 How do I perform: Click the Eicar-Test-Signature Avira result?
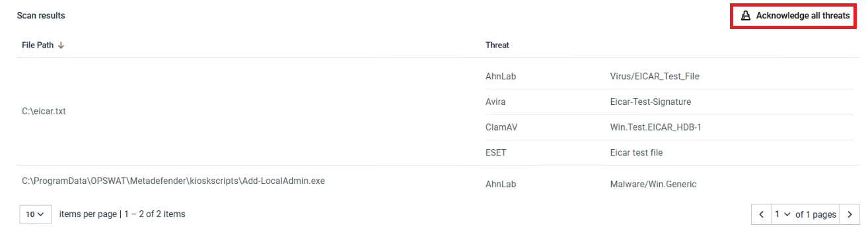(x=651, y=102)
